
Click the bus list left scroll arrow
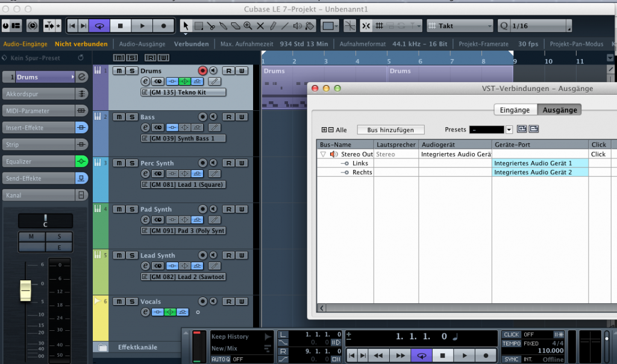322,308
